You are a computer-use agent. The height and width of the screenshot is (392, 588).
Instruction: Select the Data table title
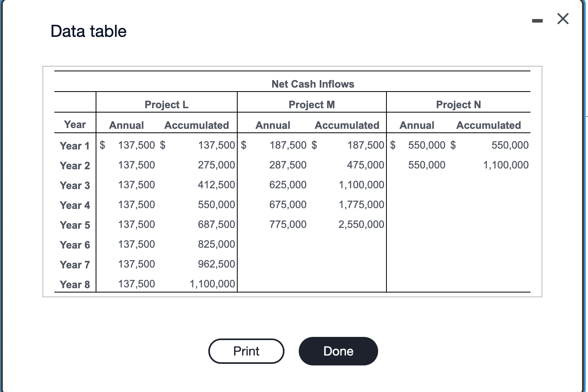tap(88, 31)
